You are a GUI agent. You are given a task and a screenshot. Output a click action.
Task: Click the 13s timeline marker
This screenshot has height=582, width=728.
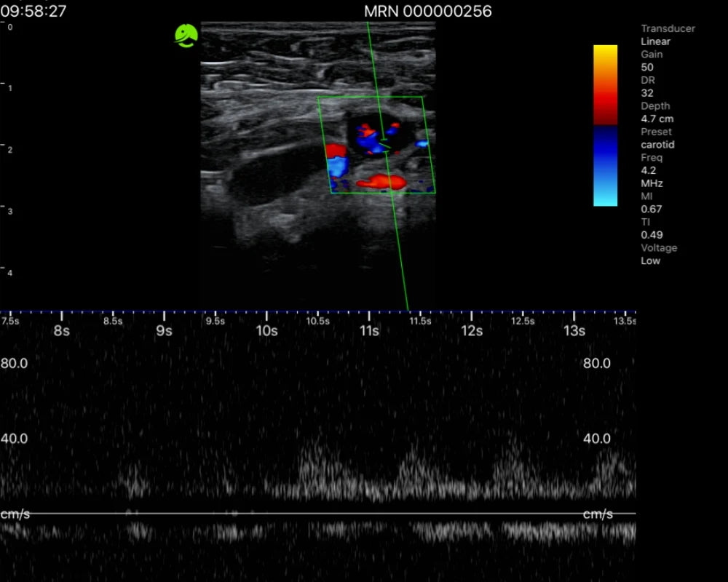point(574,331)
